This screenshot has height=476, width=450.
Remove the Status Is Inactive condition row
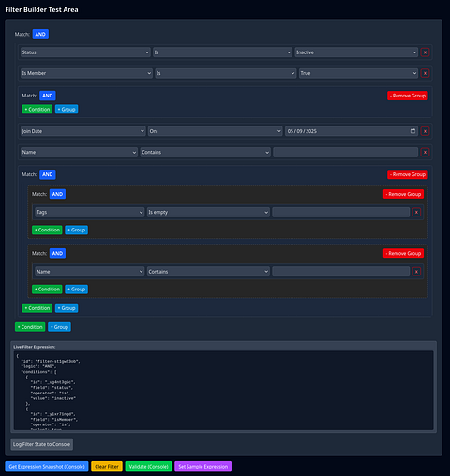425,52
